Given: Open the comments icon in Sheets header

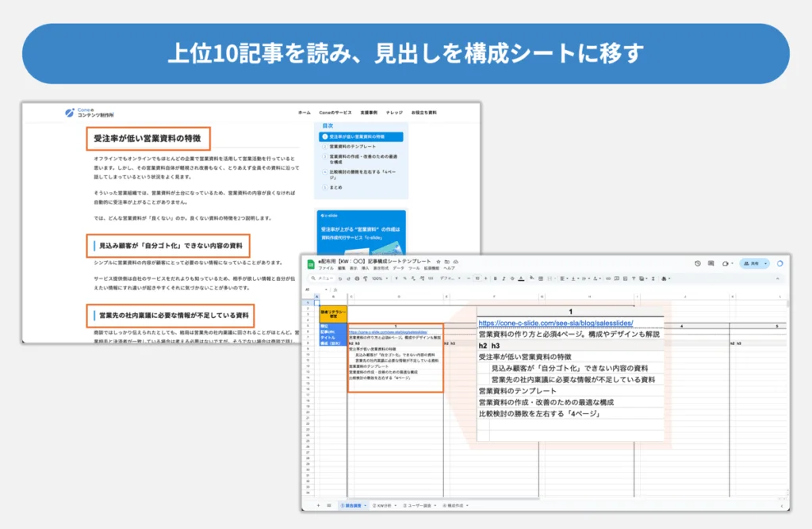Looking at the screenshot, I should [x=711, y=263].
